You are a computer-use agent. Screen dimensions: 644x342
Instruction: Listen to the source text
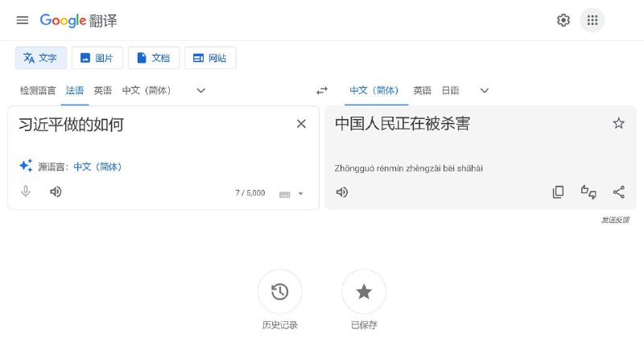click(x=56, y=192)
